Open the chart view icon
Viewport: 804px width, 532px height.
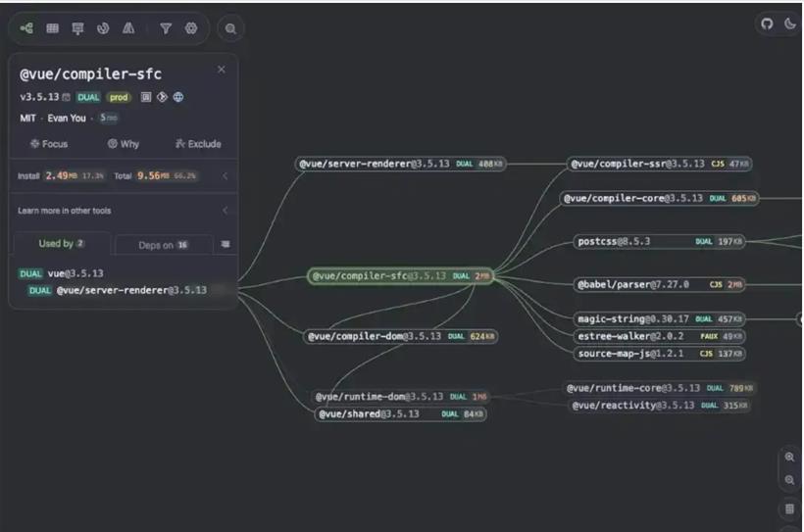click(103, 28)
